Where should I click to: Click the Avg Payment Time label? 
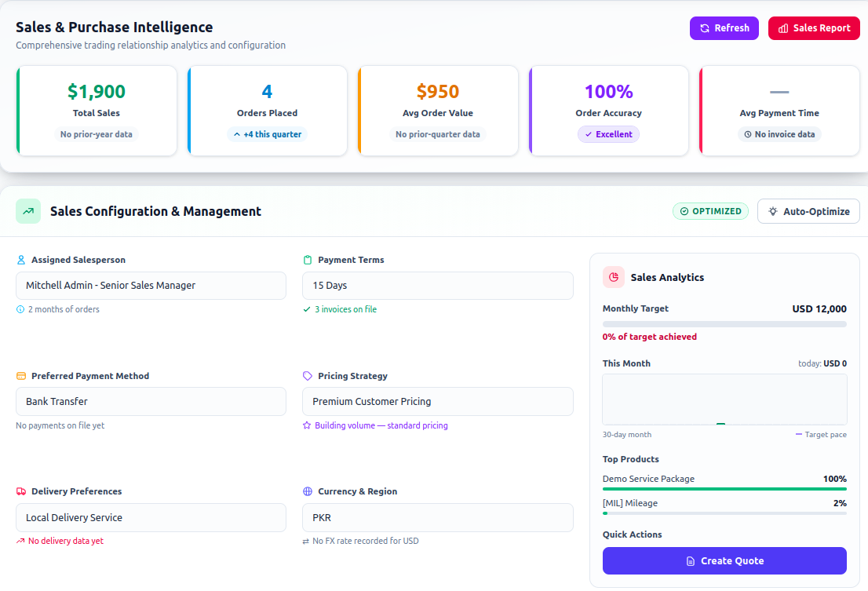pyautogui.click(x=779, y=113)
